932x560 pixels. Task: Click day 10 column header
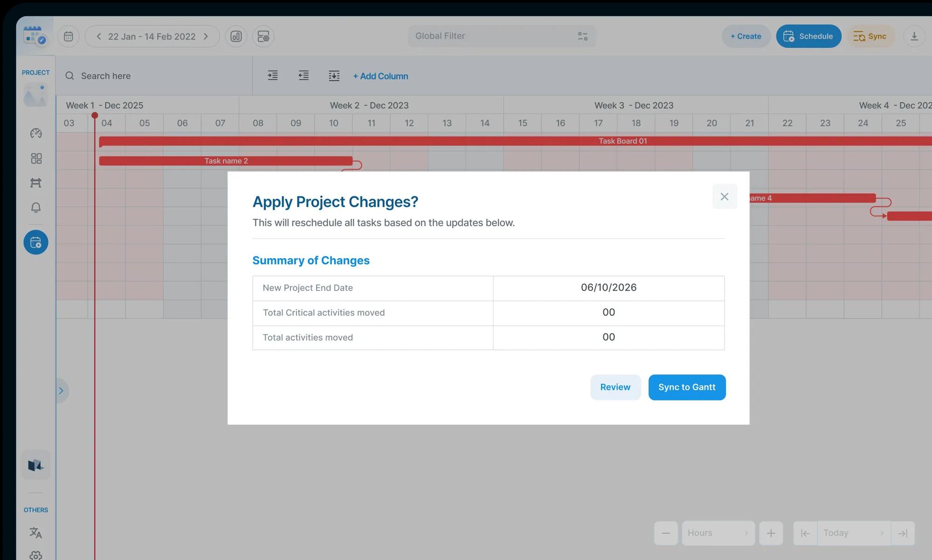point(334,123)
